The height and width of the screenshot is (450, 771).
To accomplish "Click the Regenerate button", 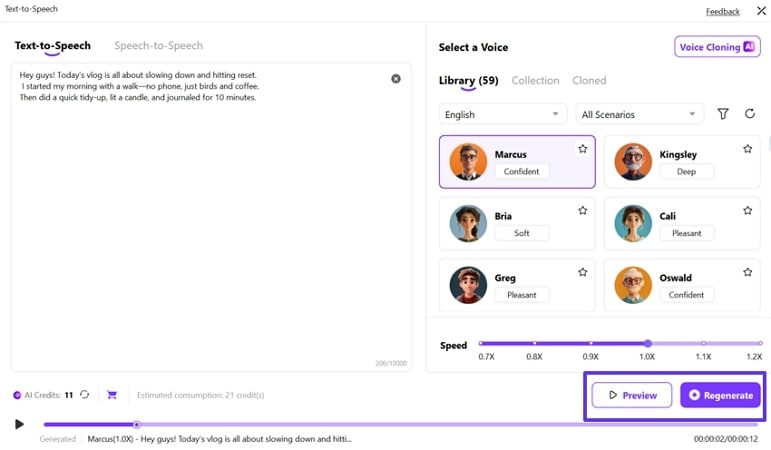I will [x=720, y=395].
